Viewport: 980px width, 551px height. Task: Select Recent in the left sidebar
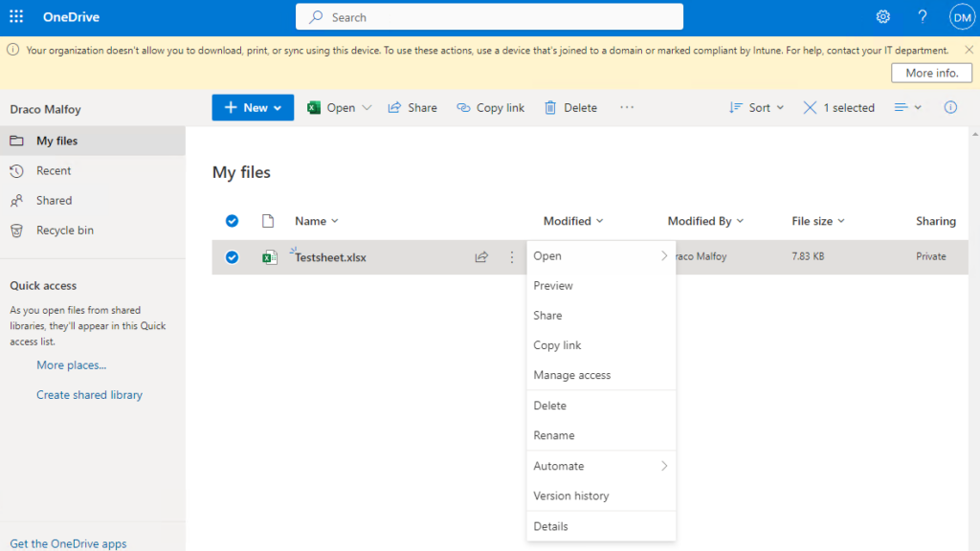pos(54,170)
